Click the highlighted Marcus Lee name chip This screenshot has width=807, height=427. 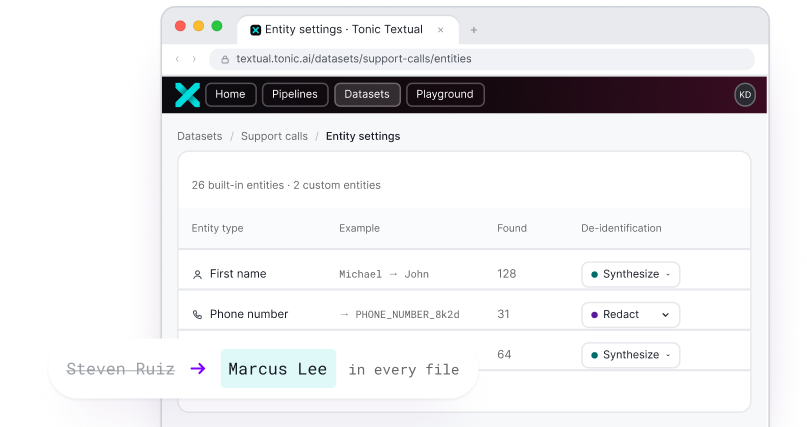[278, 369]
